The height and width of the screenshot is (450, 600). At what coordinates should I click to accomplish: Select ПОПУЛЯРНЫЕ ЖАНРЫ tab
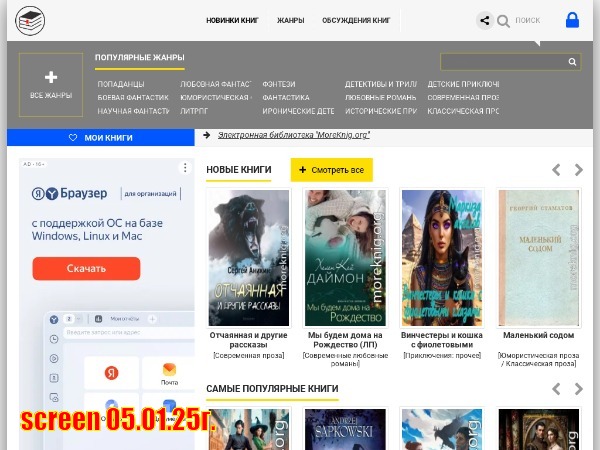[140, 57]
